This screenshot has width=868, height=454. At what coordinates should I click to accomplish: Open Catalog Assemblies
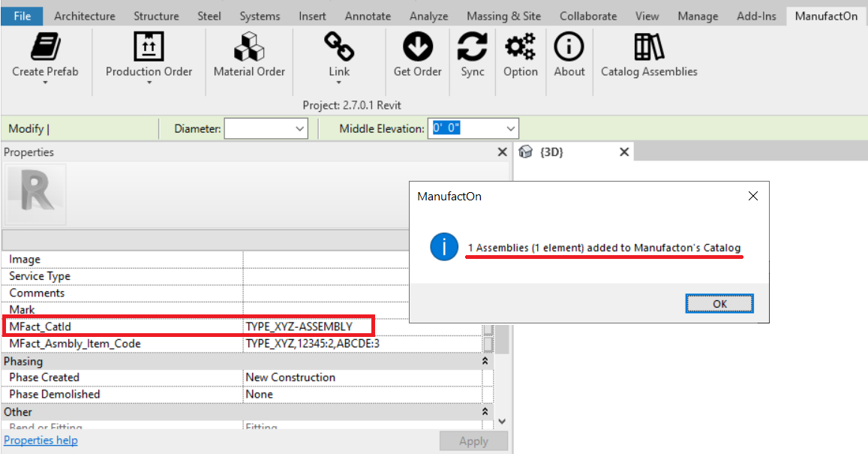[648, 53]
